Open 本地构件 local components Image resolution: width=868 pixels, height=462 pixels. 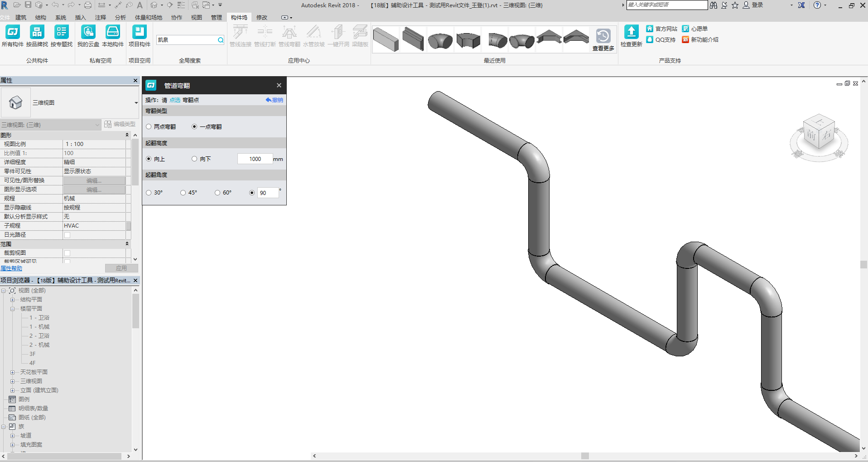pyautogui.click(x=113, y=36)
